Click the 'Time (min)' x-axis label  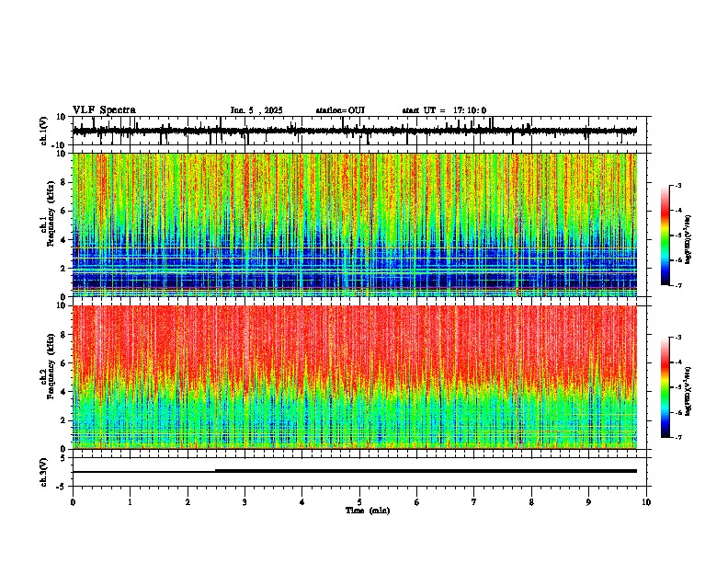[368, 511]
